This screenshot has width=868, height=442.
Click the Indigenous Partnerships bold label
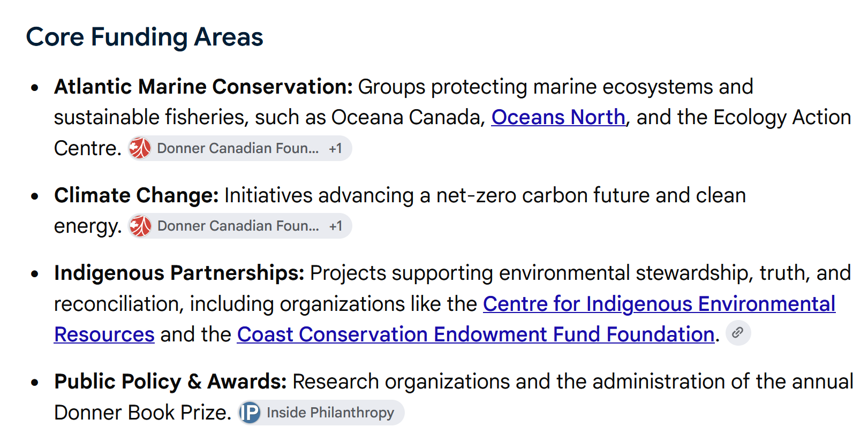point(179,273)
